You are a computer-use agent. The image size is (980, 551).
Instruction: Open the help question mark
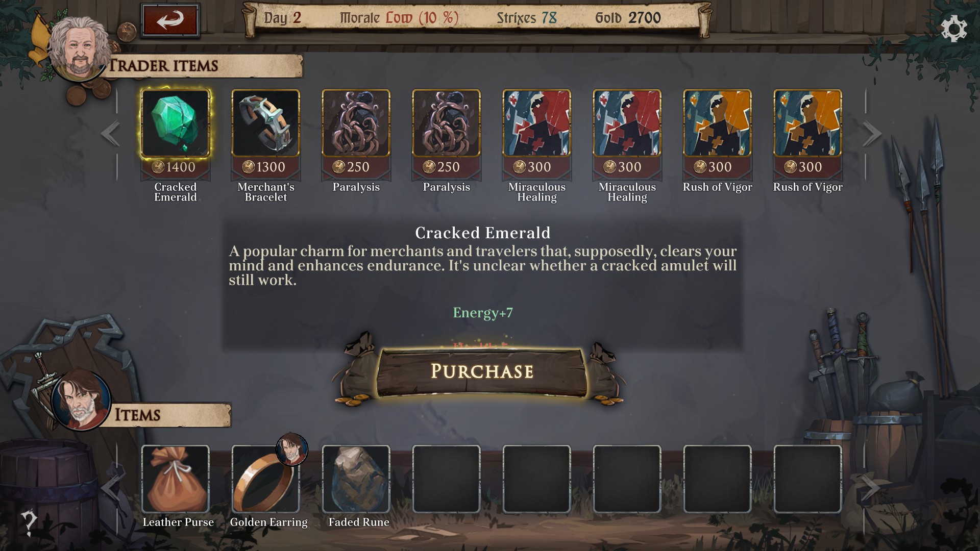tap(29, 523)
